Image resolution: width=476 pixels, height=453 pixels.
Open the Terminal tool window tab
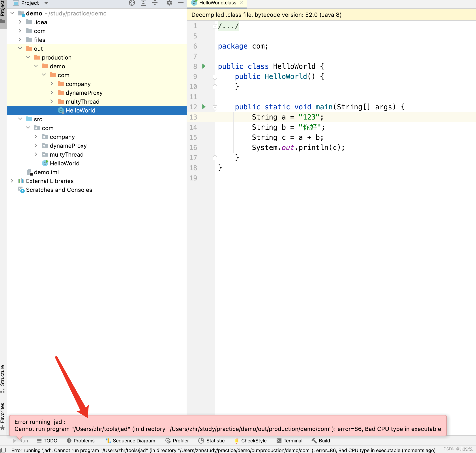pos(289,441)
